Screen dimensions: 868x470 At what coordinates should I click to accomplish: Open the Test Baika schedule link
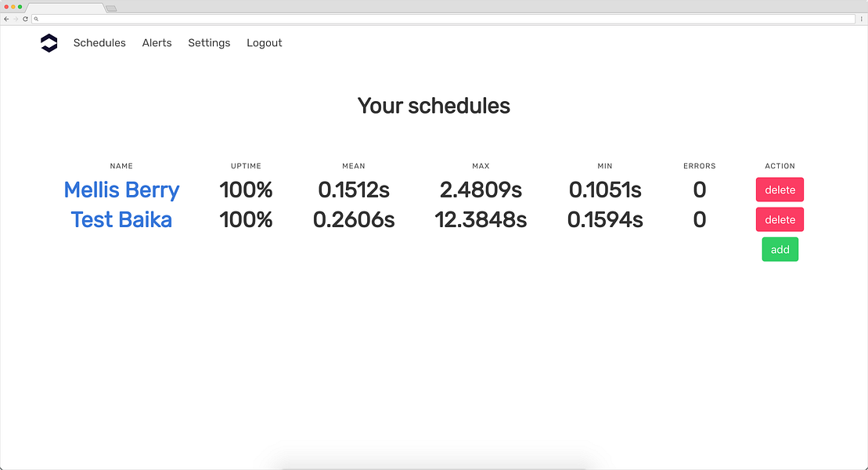121,220
